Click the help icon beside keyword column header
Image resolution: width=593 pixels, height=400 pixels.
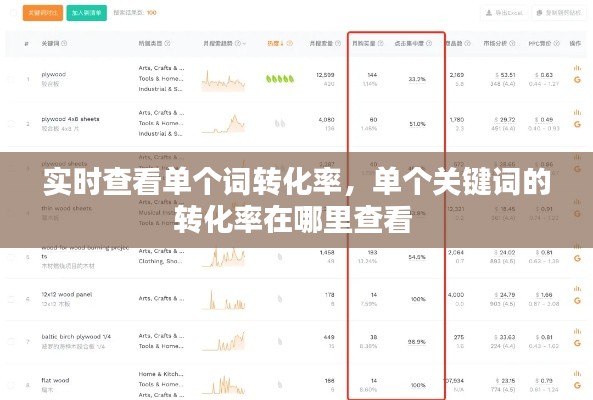tap(64, 43)
